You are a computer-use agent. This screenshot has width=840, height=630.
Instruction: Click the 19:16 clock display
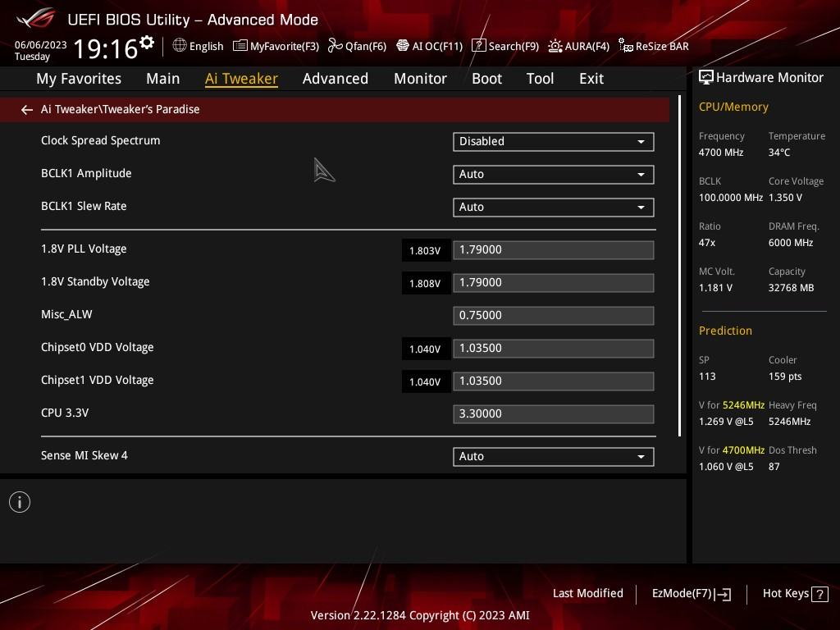point(106,48)
